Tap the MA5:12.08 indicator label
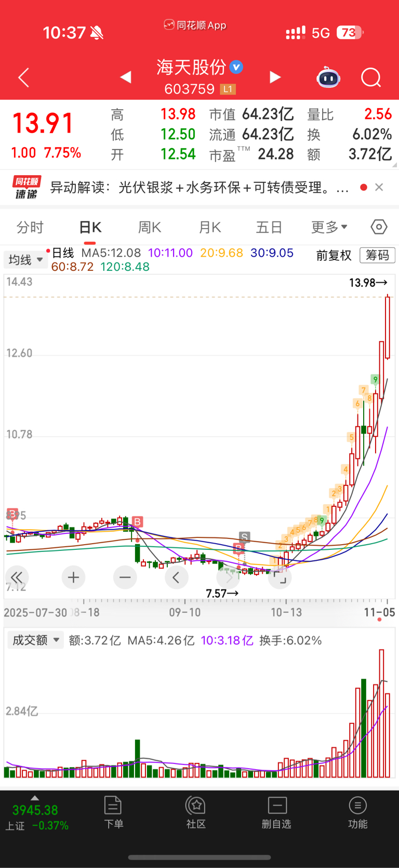 pyautogui.click(x=111, y=253)
